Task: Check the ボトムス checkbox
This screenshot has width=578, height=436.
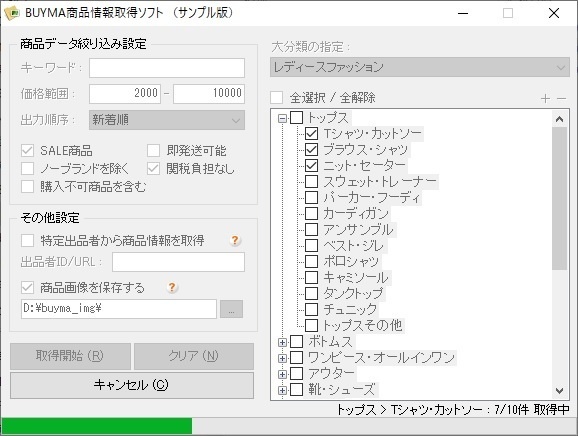Action: pos(297,342)
